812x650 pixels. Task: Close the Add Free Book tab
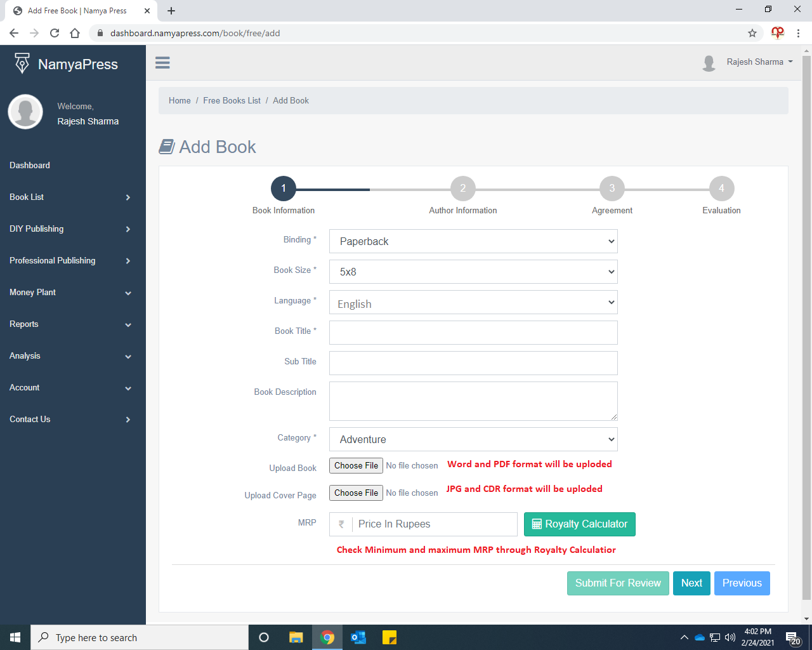[147, 11]
